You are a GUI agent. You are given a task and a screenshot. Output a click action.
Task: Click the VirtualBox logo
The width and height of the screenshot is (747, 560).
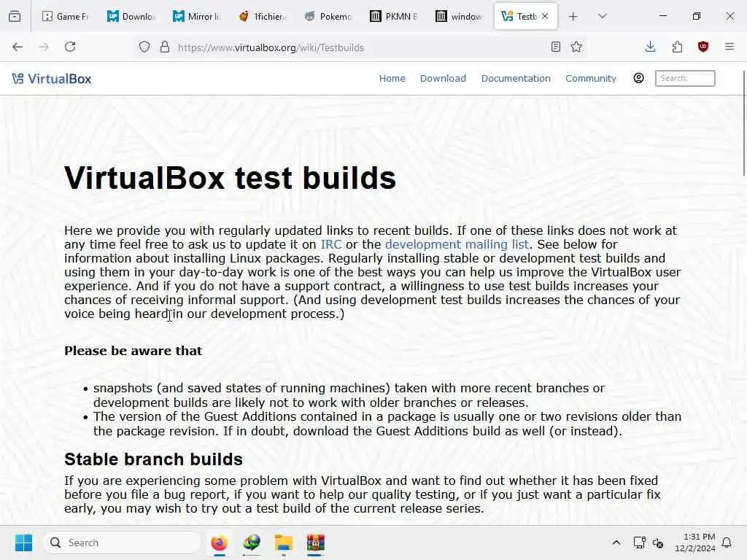point(52,79)
